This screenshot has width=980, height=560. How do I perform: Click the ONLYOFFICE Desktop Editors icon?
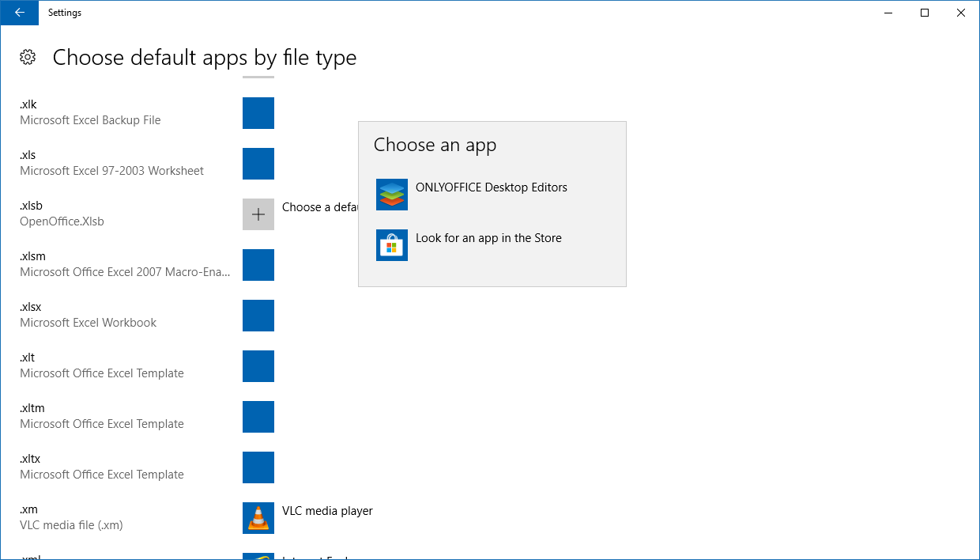point(392,195)
